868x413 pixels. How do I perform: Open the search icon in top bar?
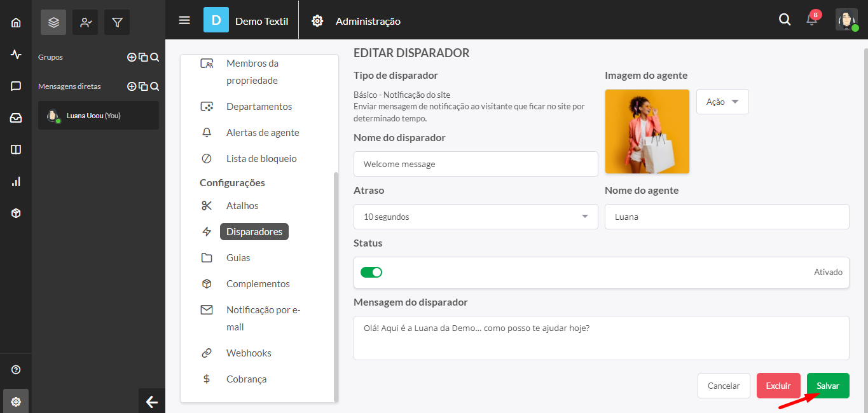(x=785, y=20)
